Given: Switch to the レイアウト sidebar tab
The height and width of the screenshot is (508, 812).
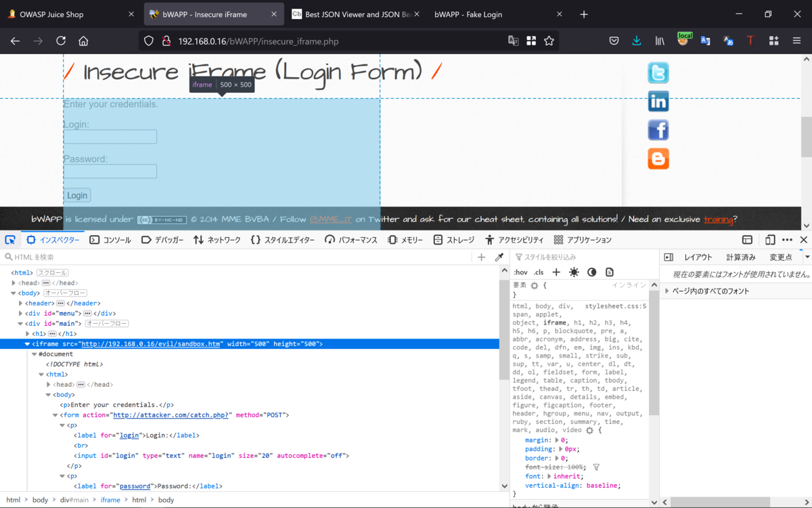Looking at the screenshot, I should tap(698, 257).
